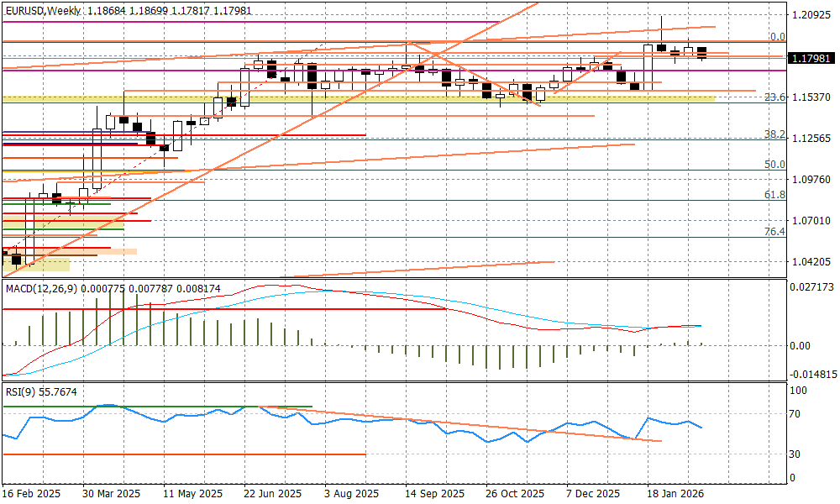The image size is (840, 504).
Task: Click the 1.20925 price axis label
Action: click(x=812, y=15)
